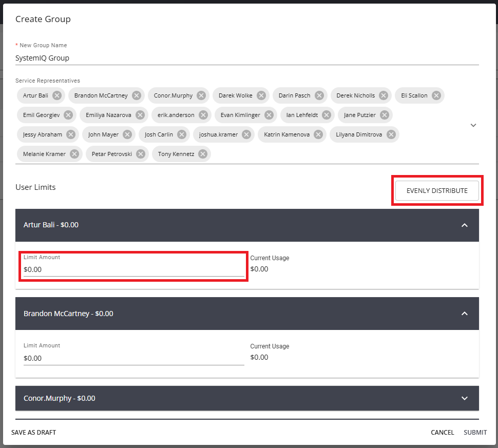Remove Tony Kennetz chip with X icon
This screenshot has width=498, height=448.
click(x=203, y=154)
